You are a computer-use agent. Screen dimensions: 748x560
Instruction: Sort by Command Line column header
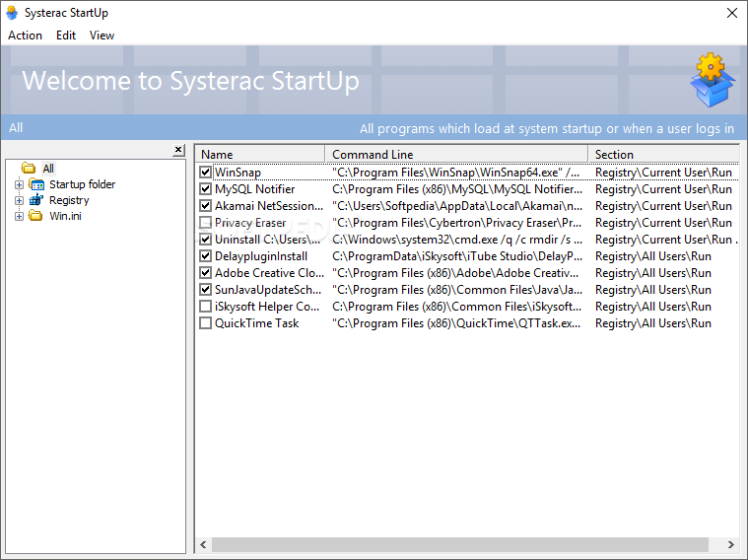point(456,154)
